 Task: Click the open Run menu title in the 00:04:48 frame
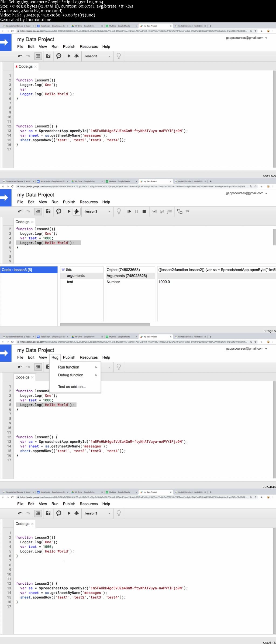click(x=55, y=357)
